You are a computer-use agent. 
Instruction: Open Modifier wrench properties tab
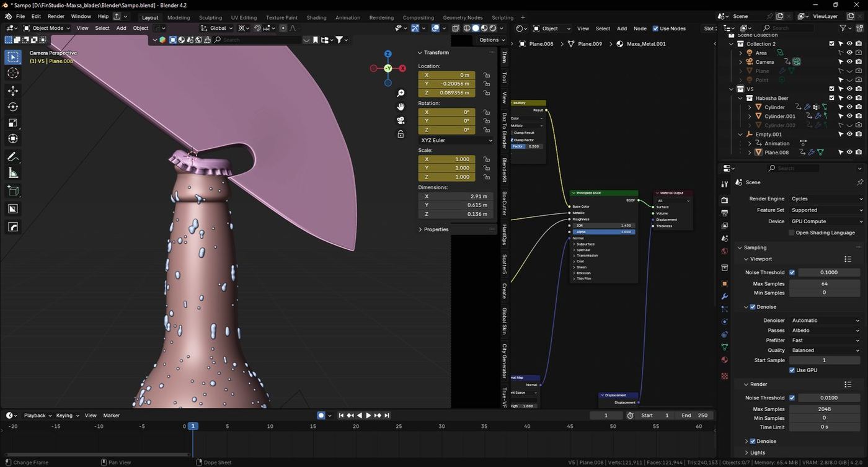[725, 296]
